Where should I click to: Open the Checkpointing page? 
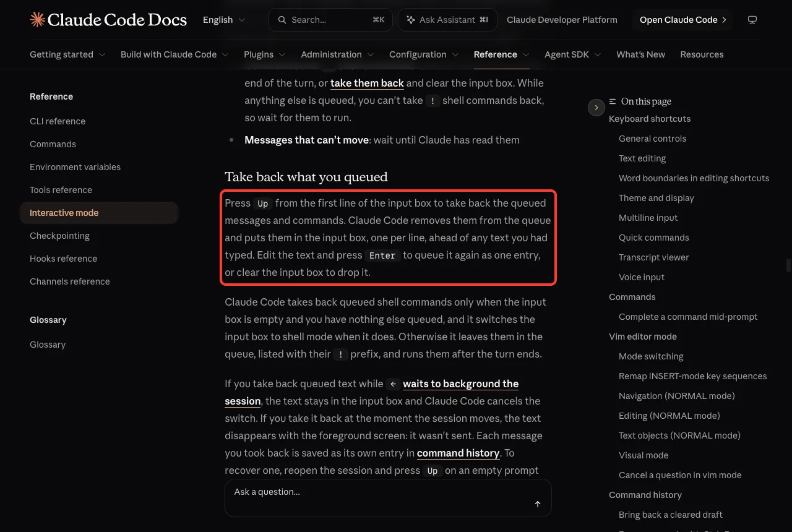pyautogui.click(x=59, y=236)
